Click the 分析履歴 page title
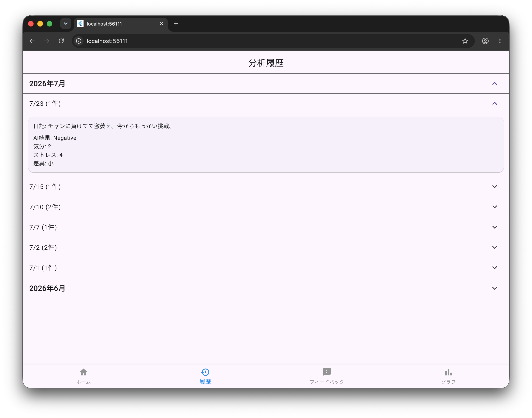Image resolution: width=532 pixels, height=418 pixels. [266, 63]
